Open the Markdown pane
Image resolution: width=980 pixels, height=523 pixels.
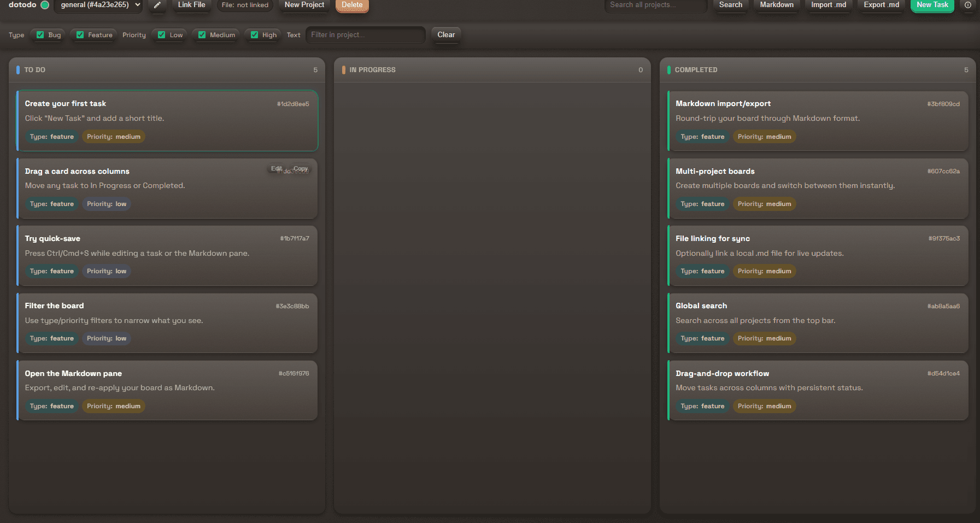(776, 5)
